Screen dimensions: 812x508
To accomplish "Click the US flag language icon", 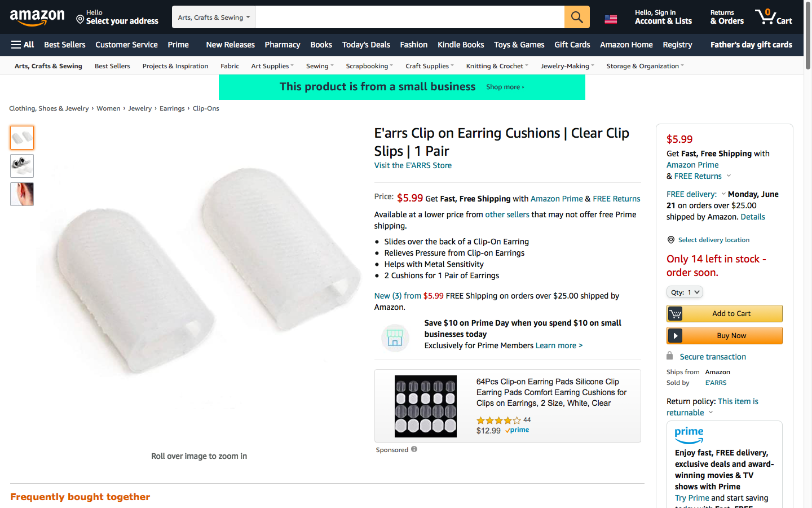I will [611, 19].
